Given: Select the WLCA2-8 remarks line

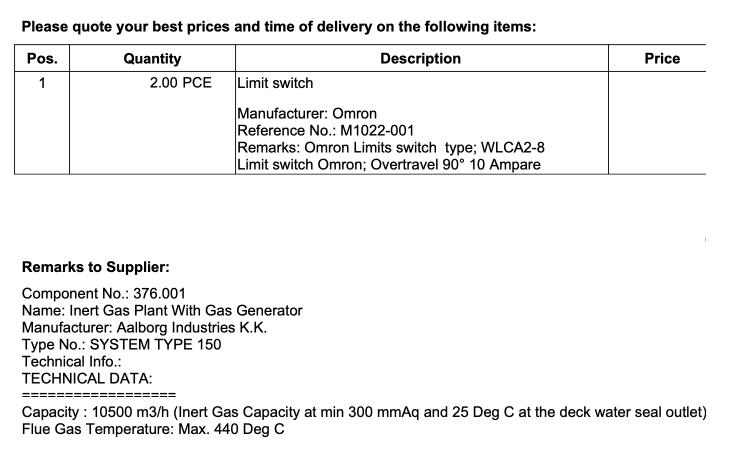Looking at the screenshot, I should (x=390, y=148).
